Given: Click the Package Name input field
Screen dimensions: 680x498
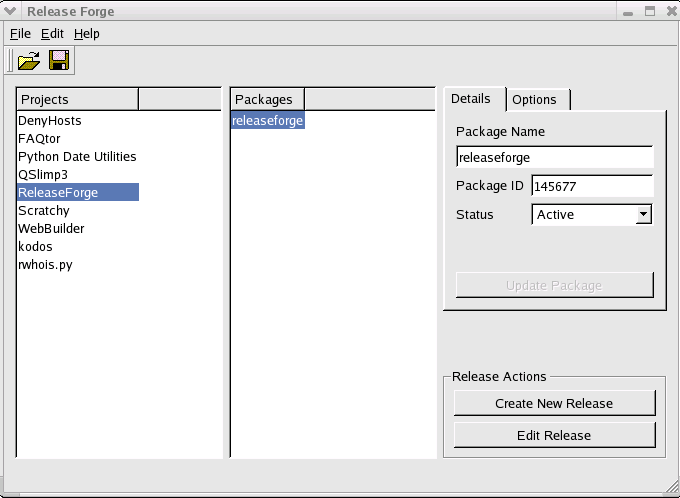Looking at the screenshot, I should click(555, 157).
